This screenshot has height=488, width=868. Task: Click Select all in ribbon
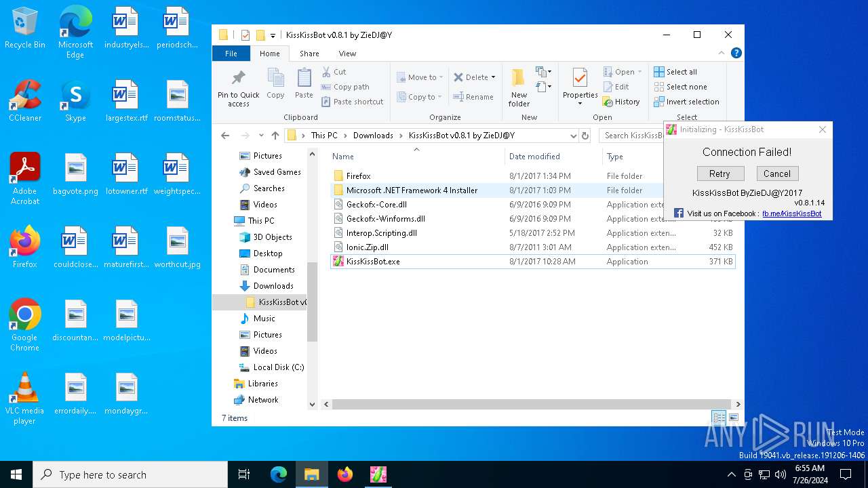click(x=675, y=72)
